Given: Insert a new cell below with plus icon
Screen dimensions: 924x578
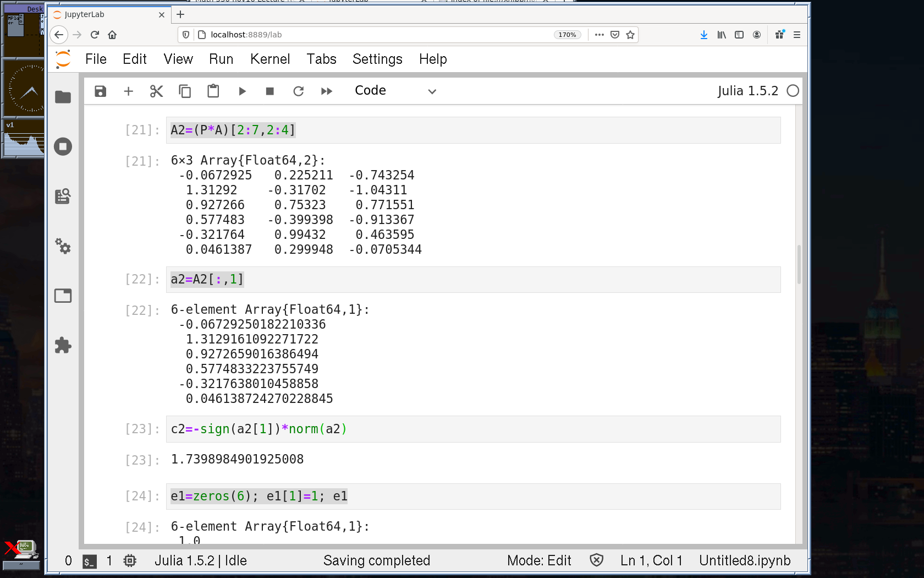Looking at the screenshot, I should coord(128,91).
